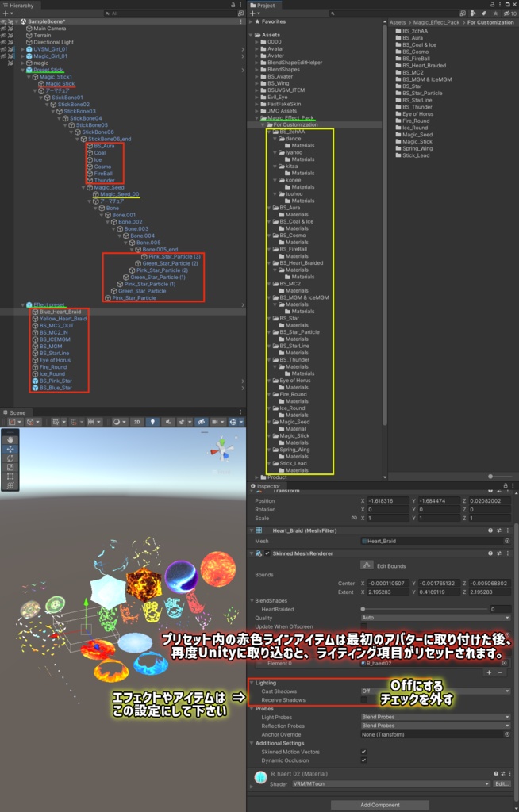Viewport: 519px width, 812px height.
Task: Collapse the Skinned Mesh Renderer component
Action: click(252, 553)
